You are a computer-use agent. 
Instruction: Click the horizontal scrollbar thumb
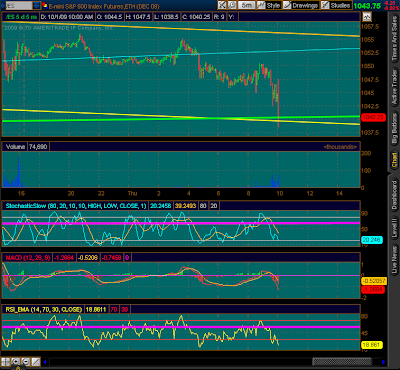(x=341, y=361)
